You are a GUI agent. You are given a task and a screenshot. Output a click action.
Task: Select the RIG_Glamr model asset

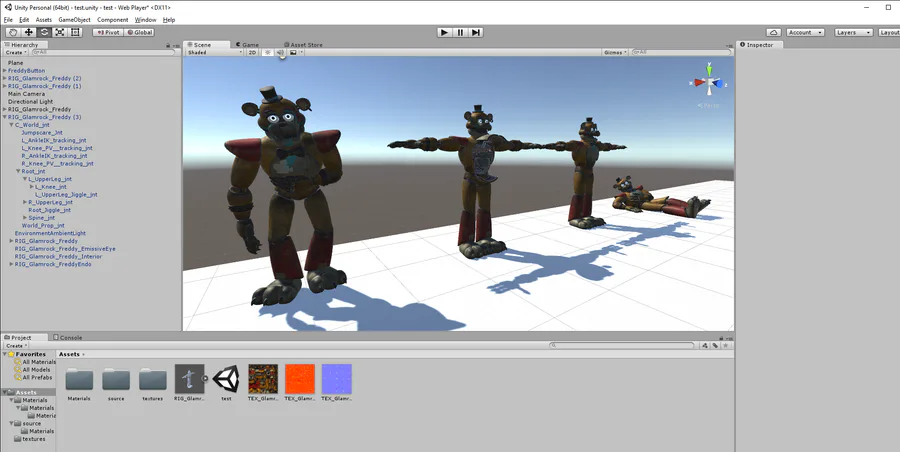click(x=189, y=382)
